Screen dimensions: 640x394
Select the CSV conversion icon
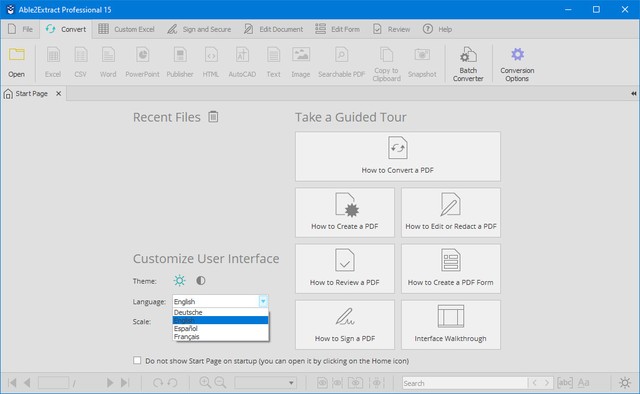tap(80, 55)
